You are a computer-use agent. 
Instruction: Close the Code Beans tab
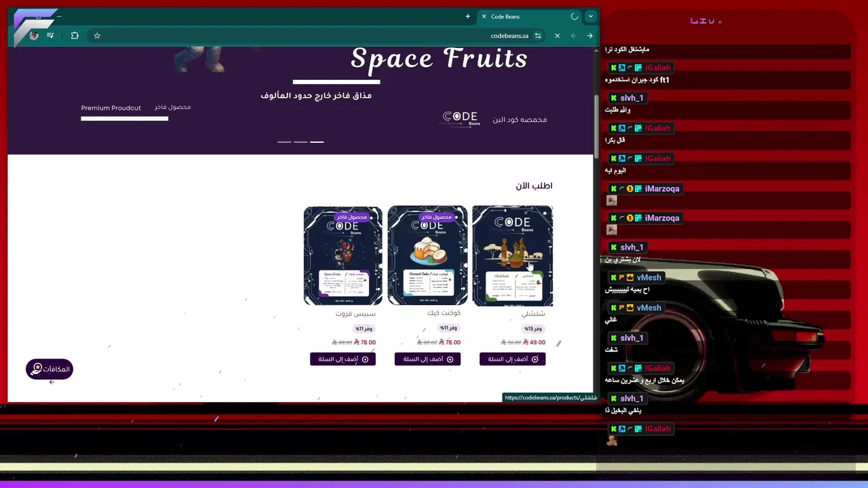click(x=484, y=16)
